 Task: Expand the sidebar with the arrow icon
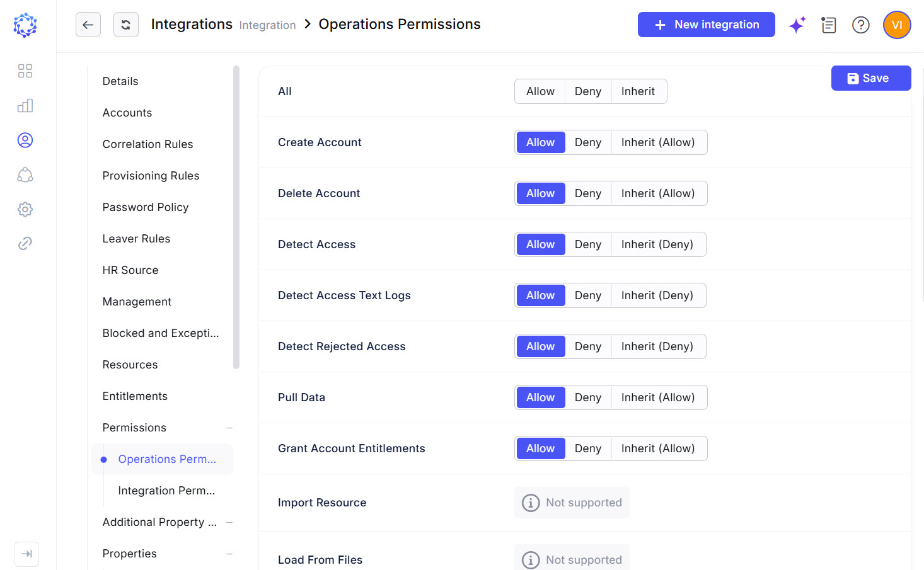point(26,554)
